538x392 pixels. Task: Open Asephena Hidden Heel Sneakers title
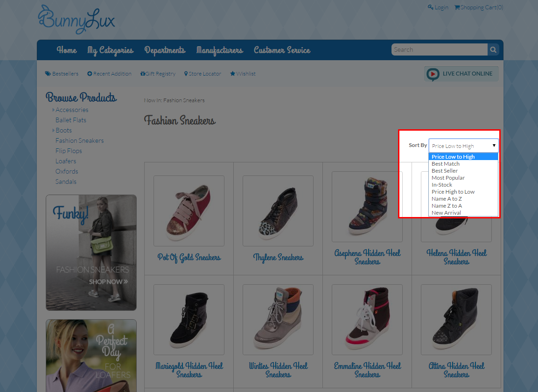pyautogui.click(x=367, y=258)
